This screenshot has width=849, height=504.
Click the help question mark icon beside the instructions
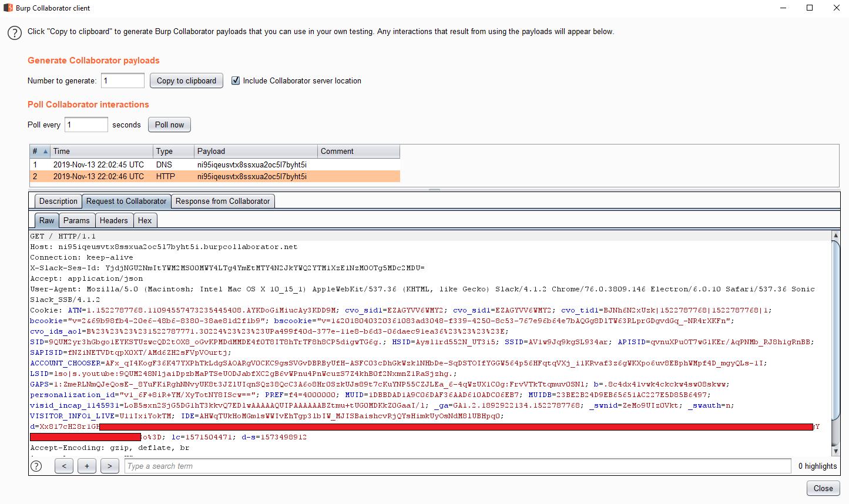15,33
